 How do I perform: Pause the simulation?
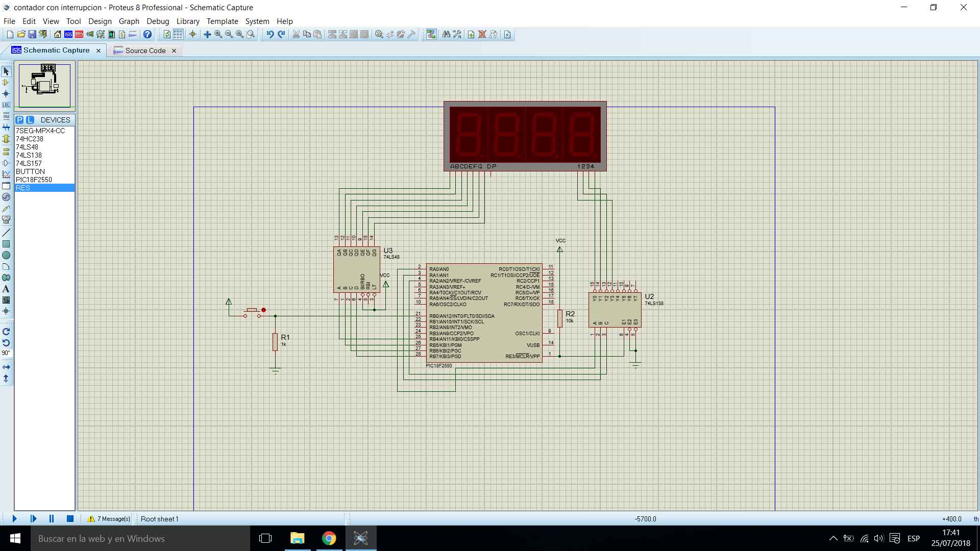(x=52, y=519)
